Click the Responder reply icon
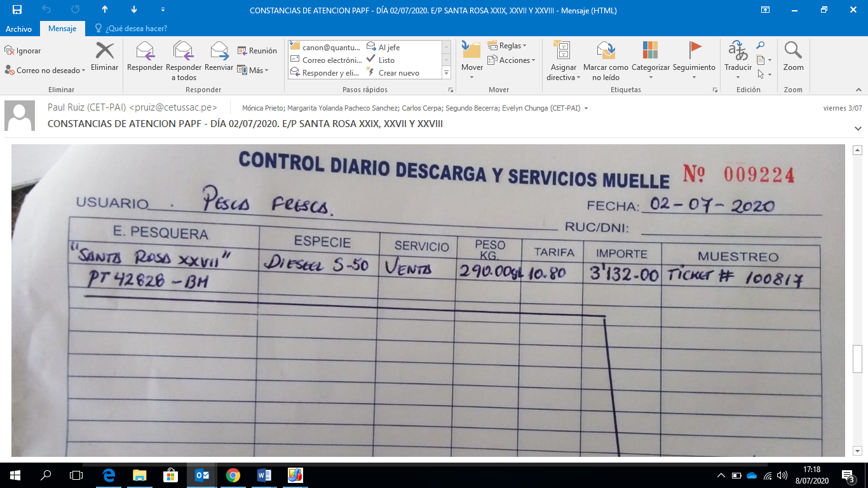Screen dimensions: 868x488 (145, 51)
